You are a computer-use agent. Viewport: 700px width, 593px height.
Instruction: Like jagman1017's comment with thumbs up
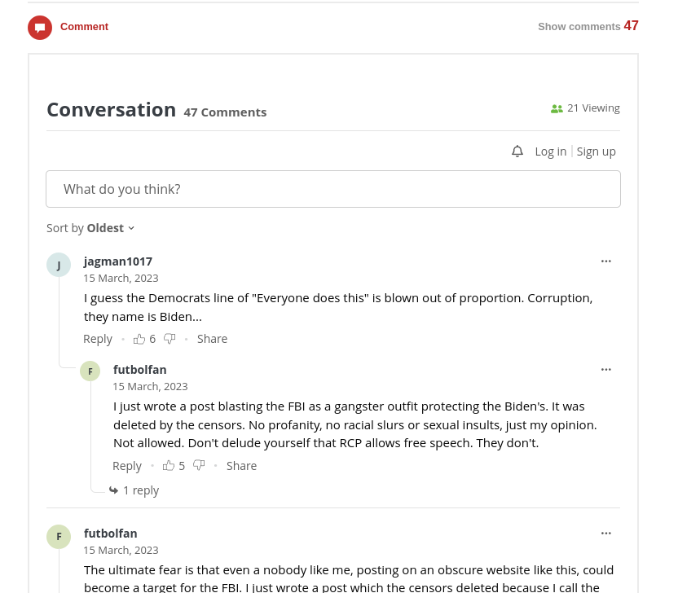[139, 339]
